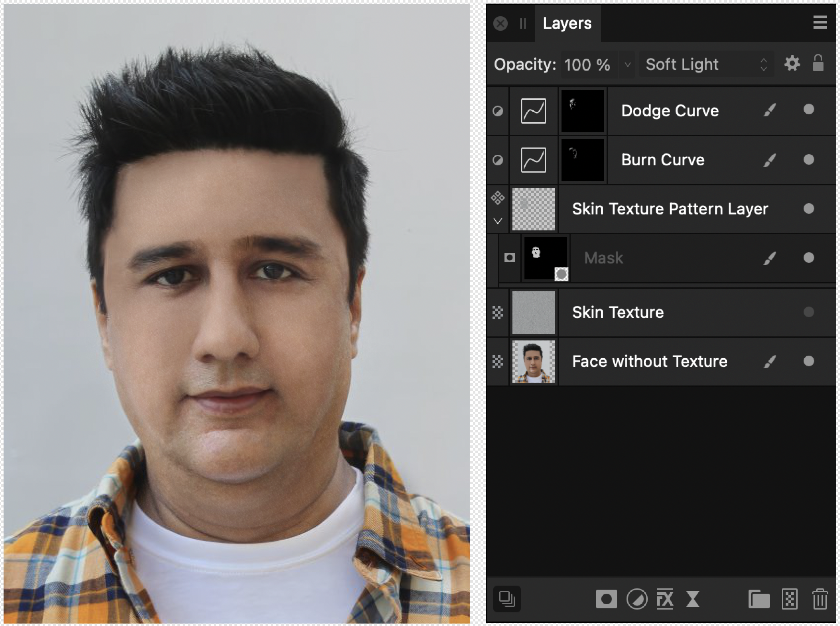Image resolution: width=840 pixels, height=626 pixels.
Task: Open the layer effects FX icon
Action: 665,599
